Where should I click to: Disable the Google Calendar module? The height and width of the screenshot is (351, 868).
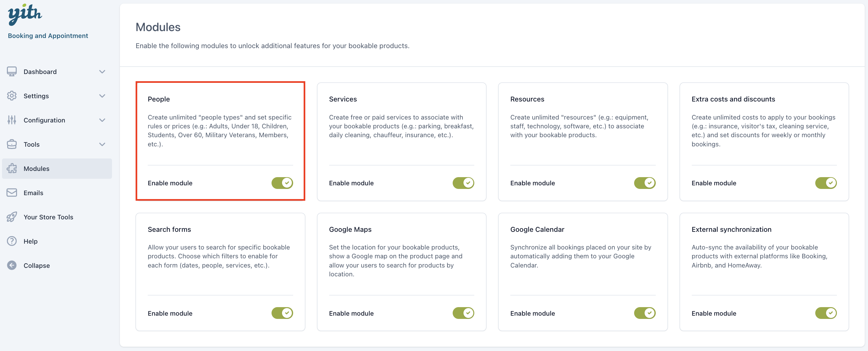[x=645, y=313]
